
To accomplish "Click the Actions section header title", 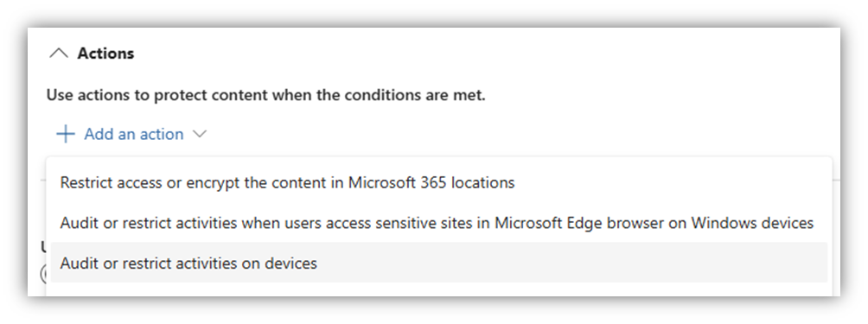I will coord(105,54).
